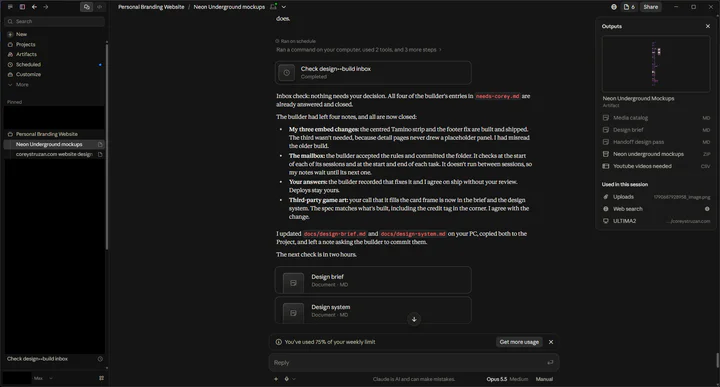
Task: Open Neon underground mockups ZIP output
Action: click(x=656, y=154)
